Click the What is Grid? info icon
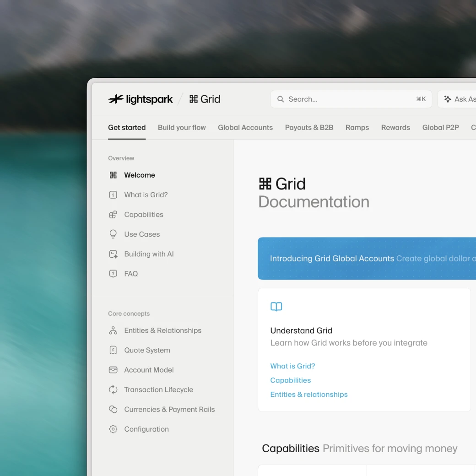 coord(113,195)
